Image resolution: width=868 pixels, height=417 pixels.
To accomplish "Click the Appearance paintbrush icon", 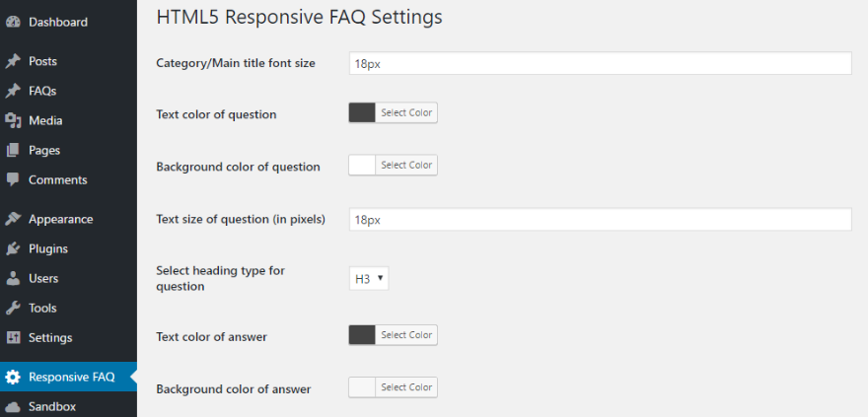I will pyautogui.click(x=13, y=219).
